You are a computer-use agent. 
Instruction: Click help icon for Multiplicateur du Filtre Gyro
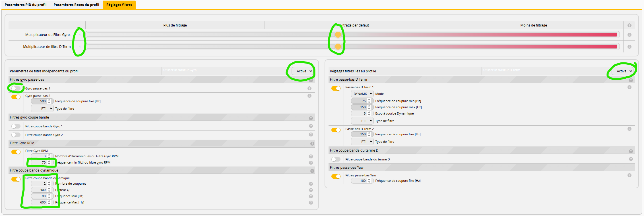click(x=629, y=35)
